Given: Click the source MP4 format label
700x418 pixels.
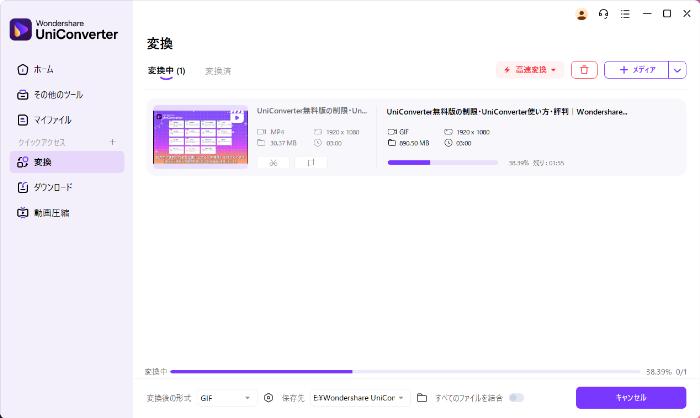Looking at the screenshot, I should pyautogui.click(x=277, y=132).
